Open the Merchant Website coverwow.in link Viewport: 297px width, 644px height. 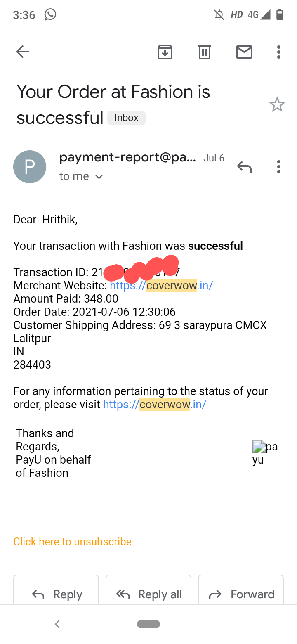click(161, 286)
